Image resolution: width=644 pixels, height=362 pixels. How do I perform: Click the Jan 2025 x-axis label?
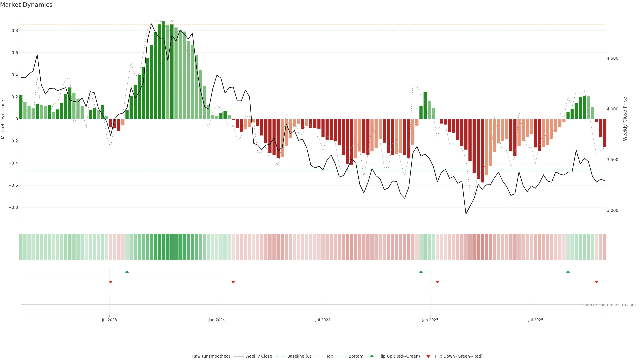pos(430,320)
